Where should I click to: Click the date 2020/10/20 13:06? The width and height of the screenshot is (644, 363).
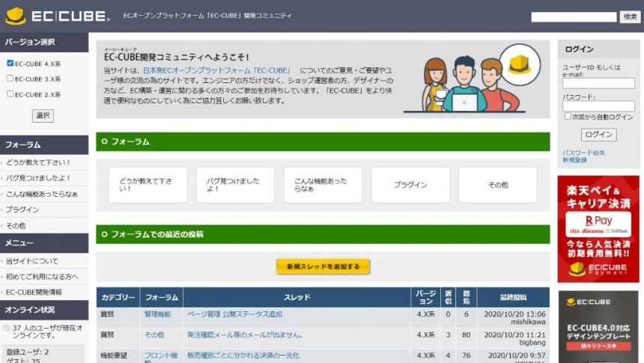coord(514,314)
